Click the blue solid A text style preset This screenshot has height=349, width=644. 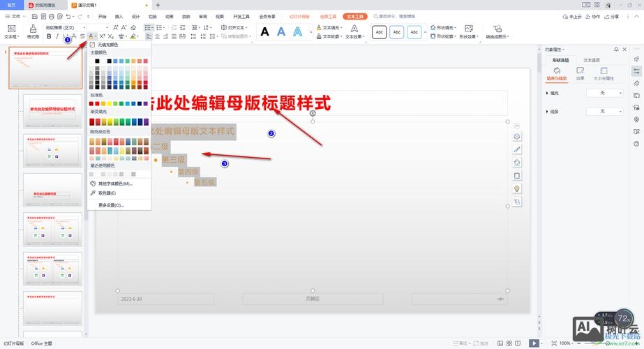281,31
